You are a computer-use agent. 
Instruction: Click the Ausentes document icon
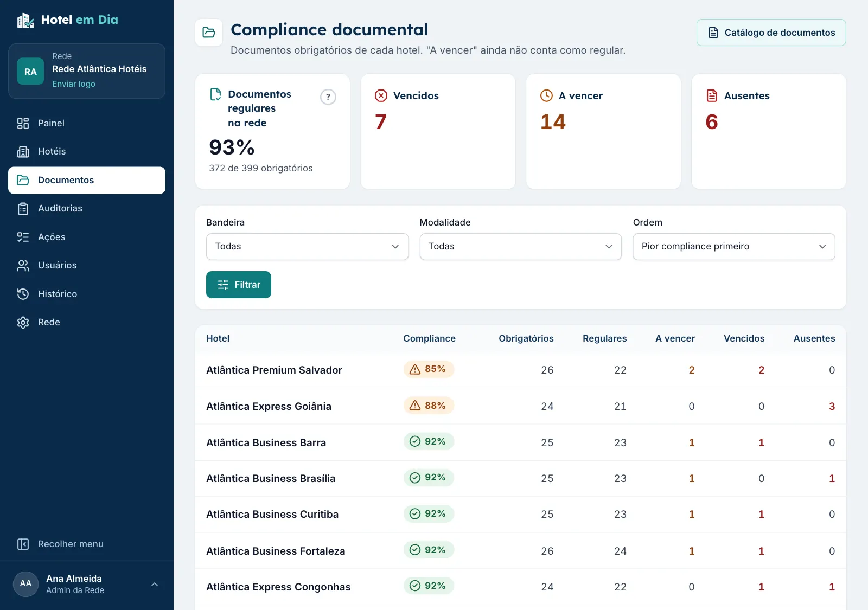[x=712, y=95]
